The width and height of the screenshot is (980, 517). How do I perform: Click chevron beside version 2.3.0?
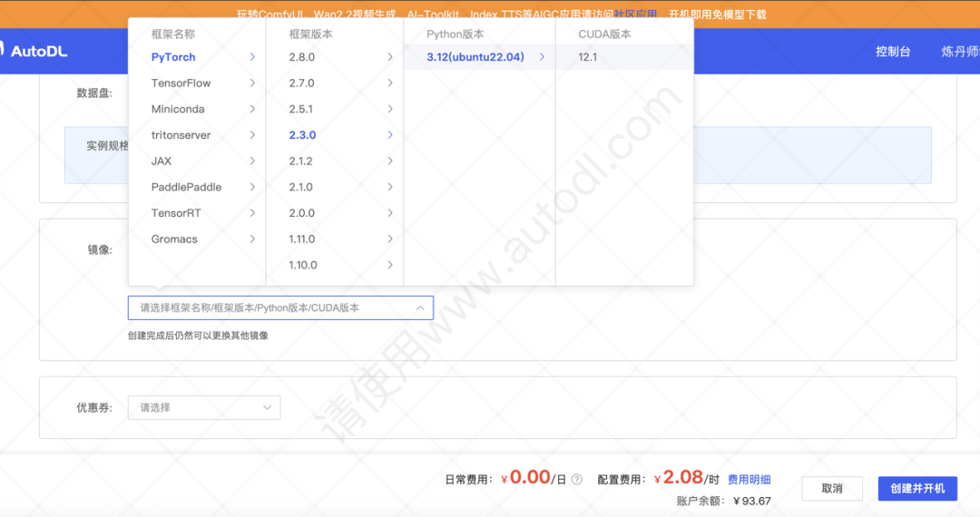pyautogui.click(x=390, y=135)
